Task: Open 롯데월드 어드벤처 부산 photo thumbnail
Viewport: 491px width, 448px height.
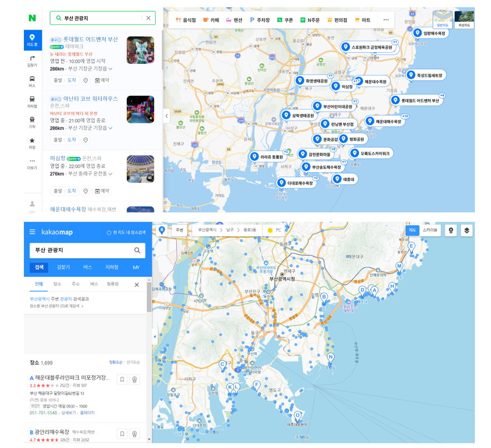Action: click(x=140, y=50)
